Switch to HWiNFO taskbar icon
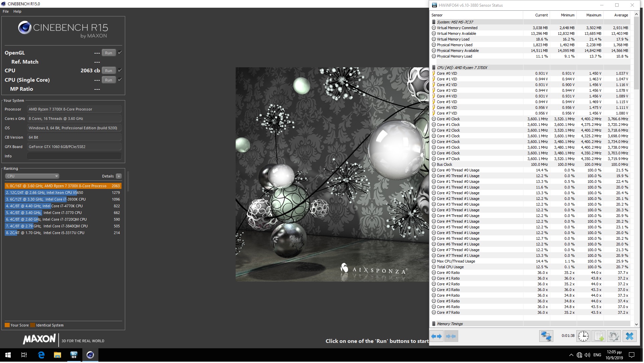The width and height of the screenshot is (644, 363). coord(74,356)
